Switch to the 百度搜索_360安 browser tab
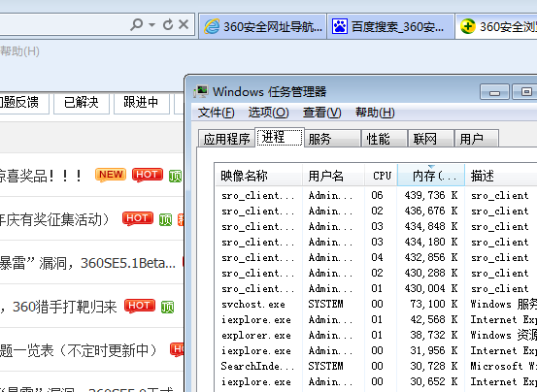The image size is (537, 392). tap(390, 26)
